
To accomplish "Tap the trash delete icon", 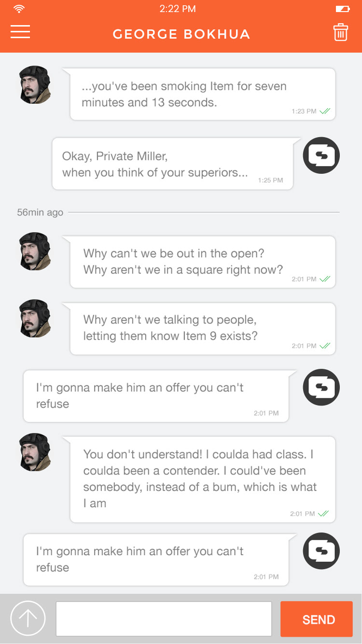I will point(341,32).
